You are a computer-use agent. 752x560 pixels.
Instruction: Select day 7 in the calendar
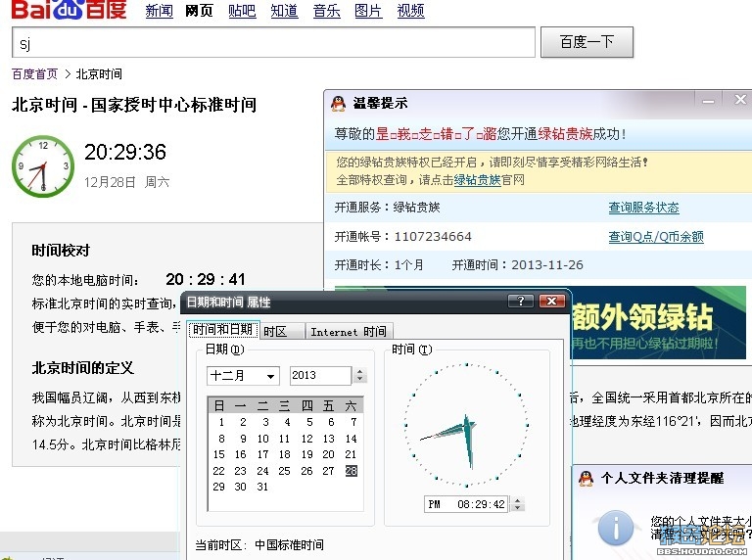[x=353, y=422]
